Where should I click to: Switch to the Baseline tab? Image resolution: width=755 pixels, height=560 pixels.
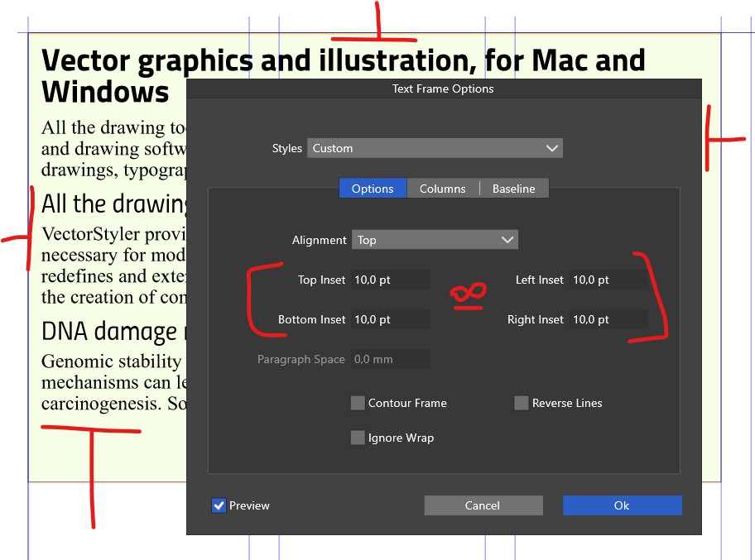[513, 189]
